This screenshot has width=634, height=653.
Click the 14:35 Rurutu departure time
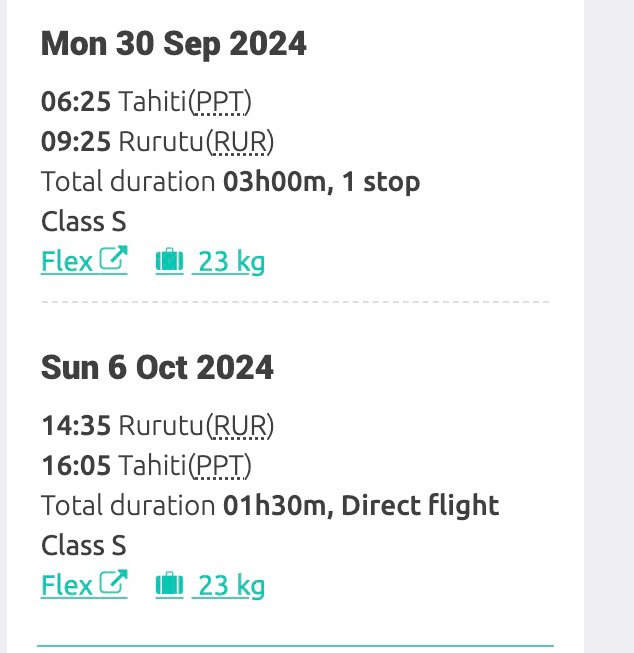point(76,426)
